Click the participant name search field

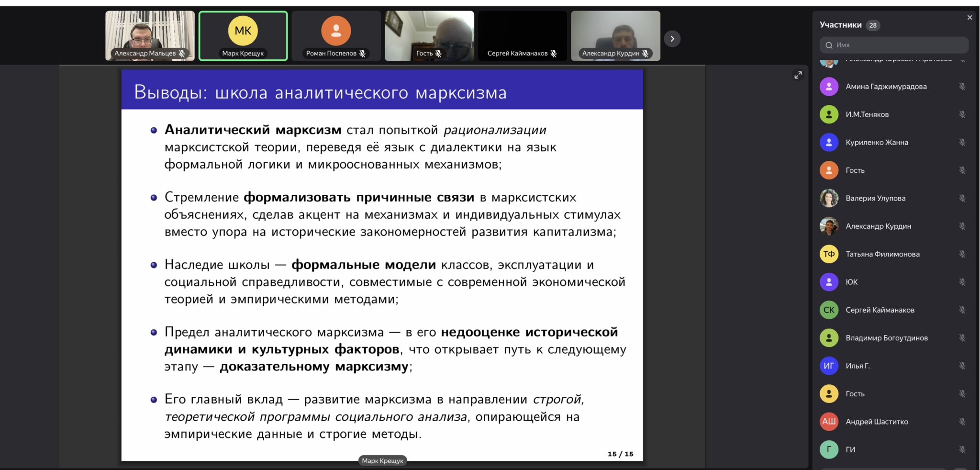pyautogui.click(x=894, y=45)
